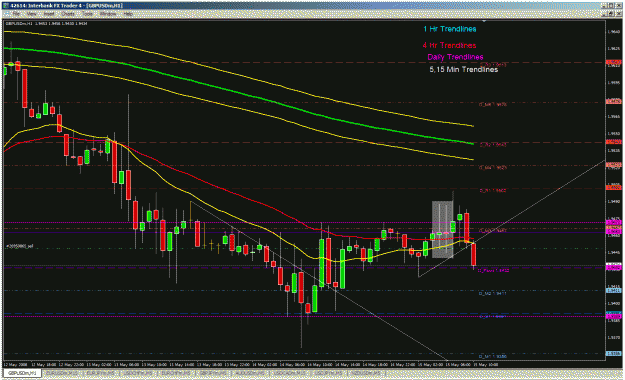Viewport: 625px width, 380px height.
Task: Open the Charts menu
Action: [x=68, y=14]
